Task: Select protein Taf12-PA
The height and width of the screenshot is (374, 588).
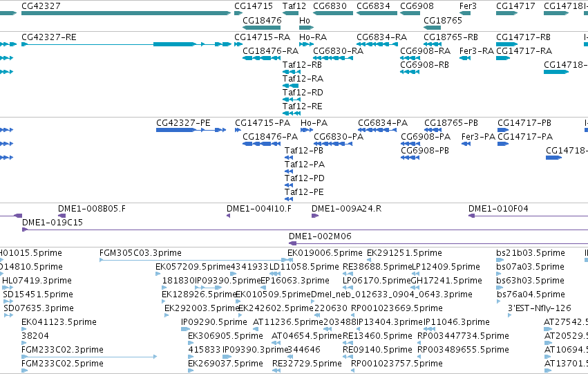Action: tap(305, 165)
